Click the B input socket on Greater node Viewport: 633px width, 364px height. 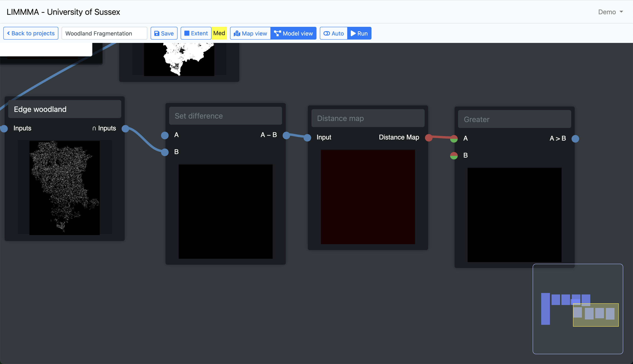(x=454, y=156)
